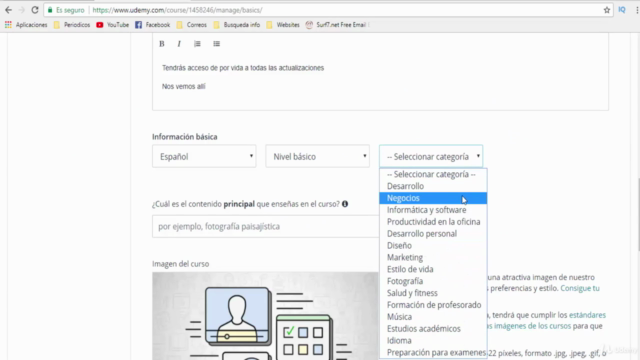The width and height of the screenshot is (640, 360).
Task: Select Informática y software category
Action: [433, 210]
